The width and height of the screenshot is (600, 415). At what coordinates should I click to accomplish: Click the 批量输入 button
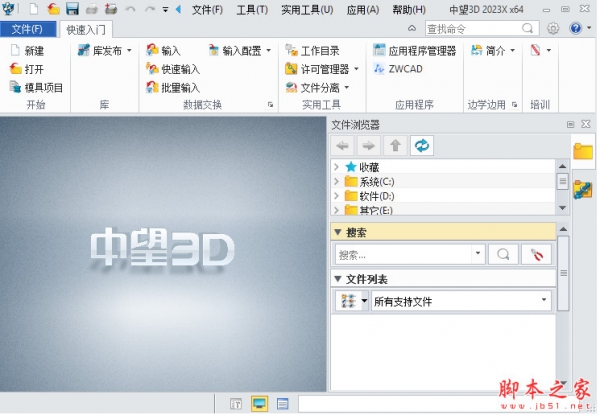tap(173, 88)
